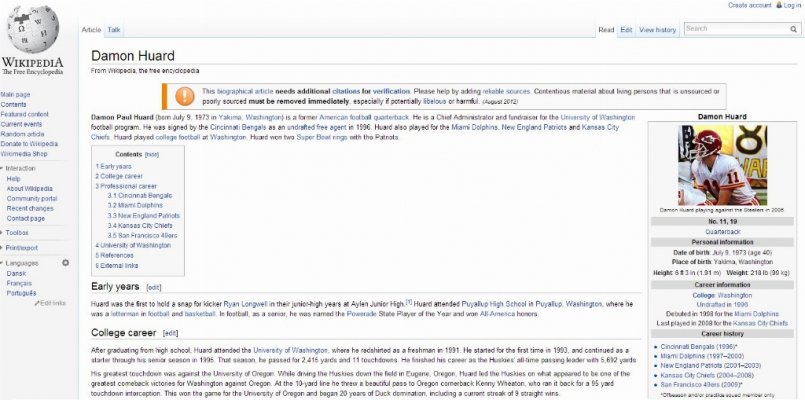Viewport: 805px width, 400px height.
Task: Open the Contents sidebar link
Action: coord(13,104)
